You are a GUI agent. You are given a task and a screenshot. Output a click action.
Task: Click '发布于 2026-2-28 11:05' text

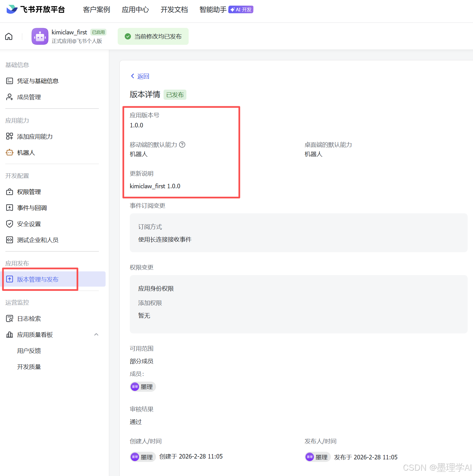coord(366,457)
